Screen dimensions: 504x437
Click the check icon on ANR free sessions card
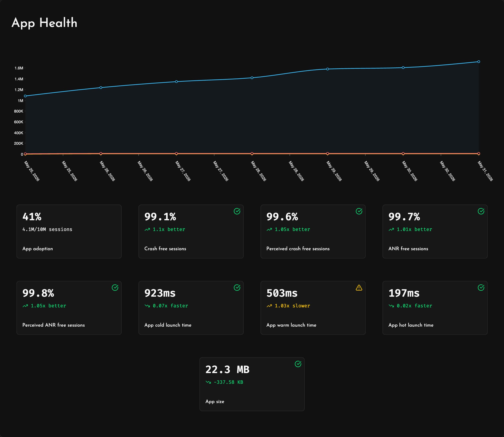pyautogui.click(x=481, y=211)
